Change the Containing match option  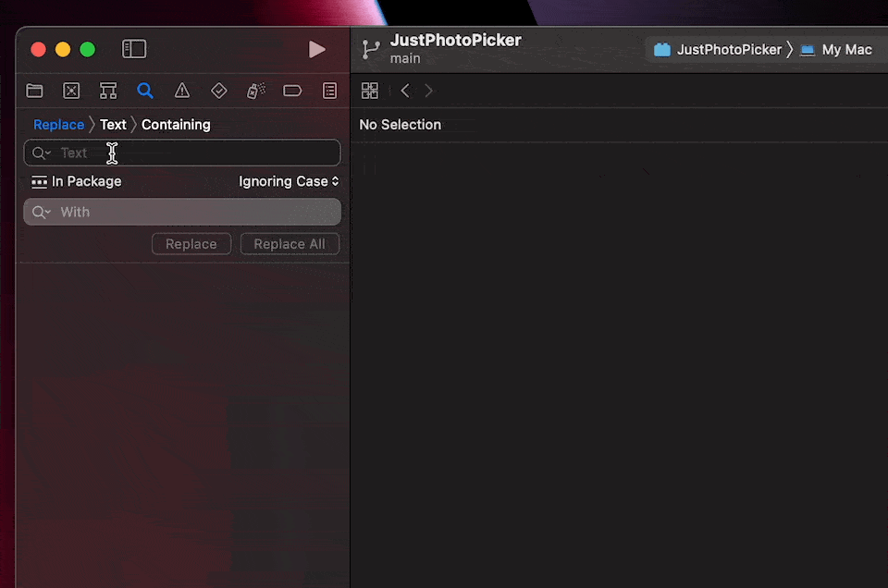[176, 125]
